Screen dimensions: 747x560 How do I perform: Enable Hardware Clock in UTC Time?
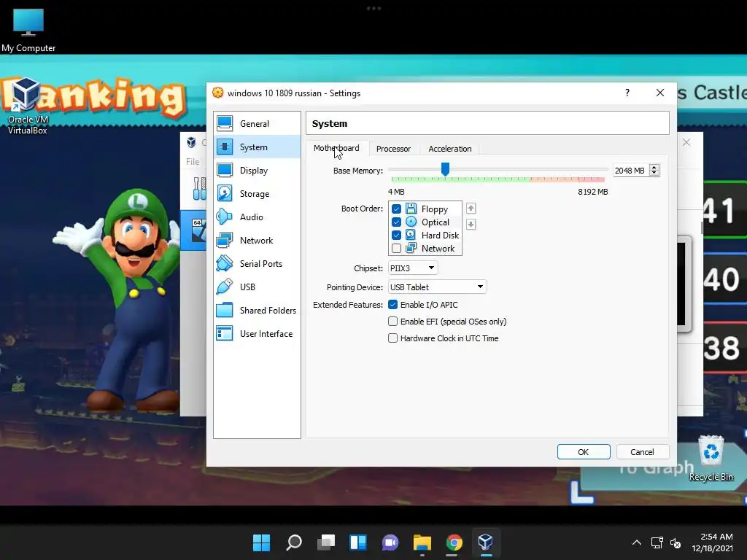point(393,338)
